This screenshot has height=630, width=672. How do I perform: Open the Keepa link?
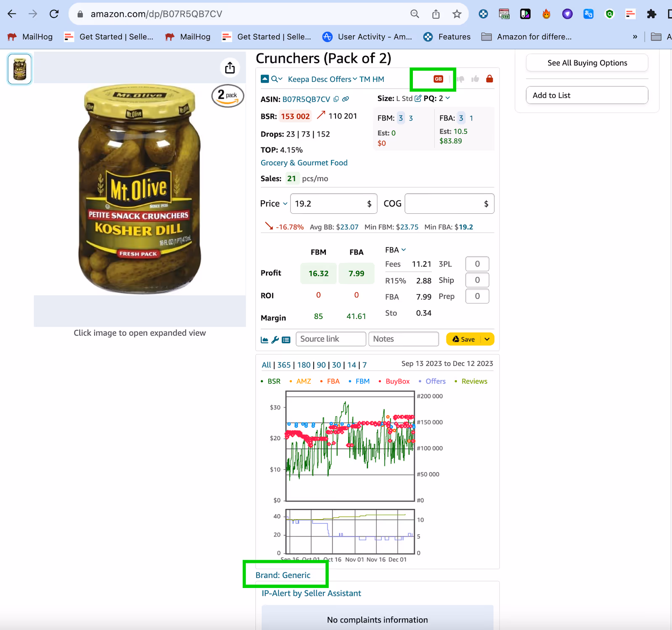(x=298, y=79)
